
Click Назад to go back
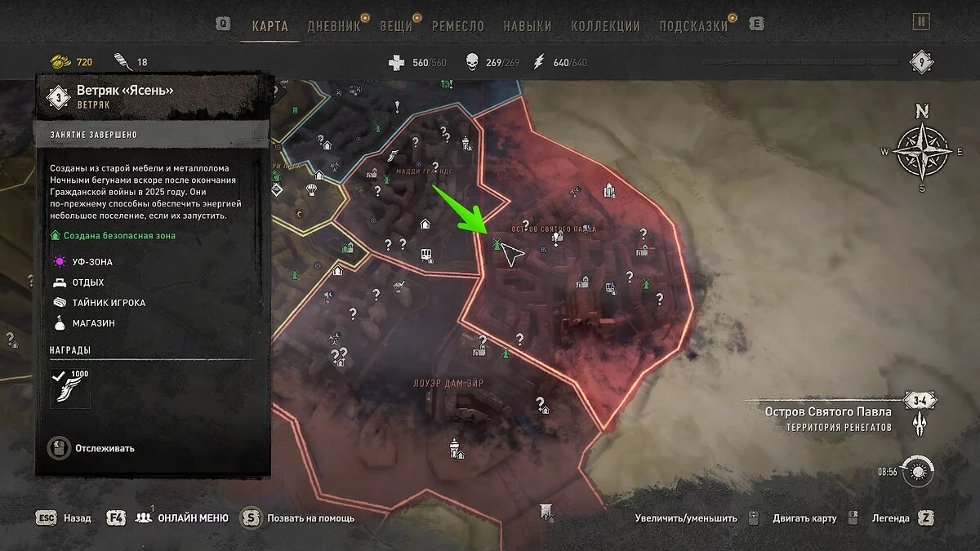[65, 518]
